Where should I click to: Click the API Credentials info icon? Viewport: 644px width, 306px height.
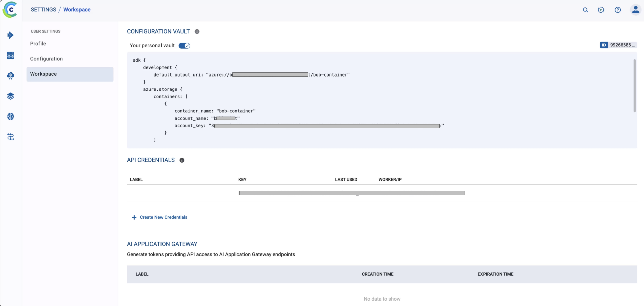(x=182, y=160)
